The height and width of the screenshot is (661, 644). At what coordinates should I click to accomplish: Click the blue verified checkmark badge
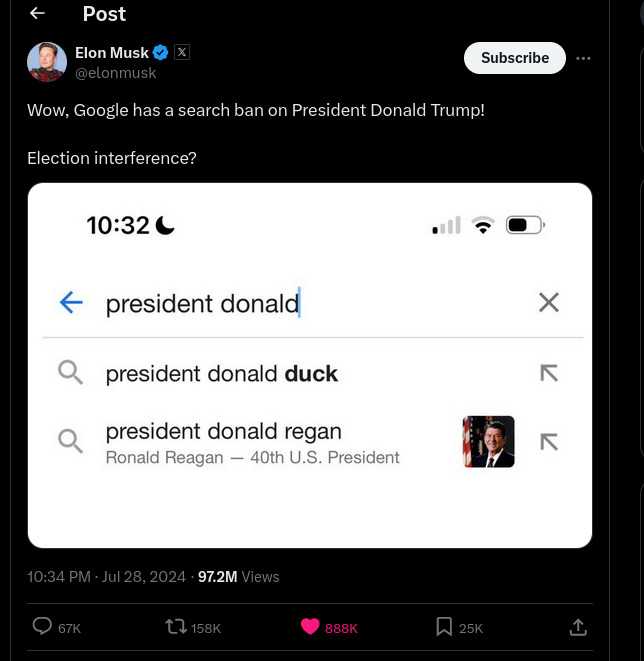pyautogui.click(x=161, y=52)
